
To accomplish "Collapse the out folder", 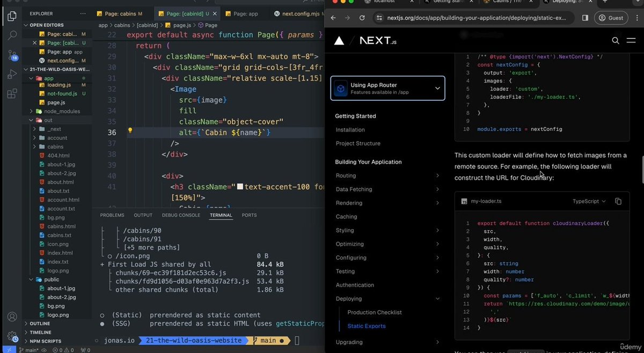I will [48, 120].
